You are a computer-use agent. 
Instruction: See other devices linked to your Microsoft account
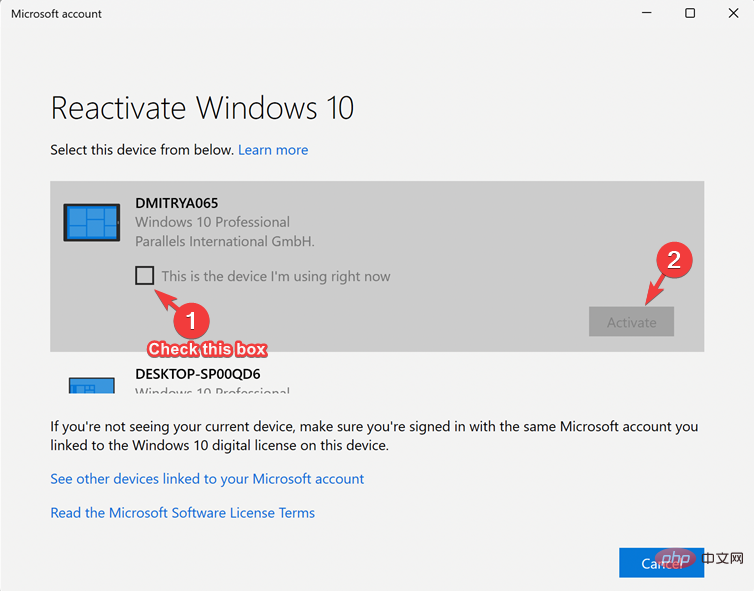(207, 479)
